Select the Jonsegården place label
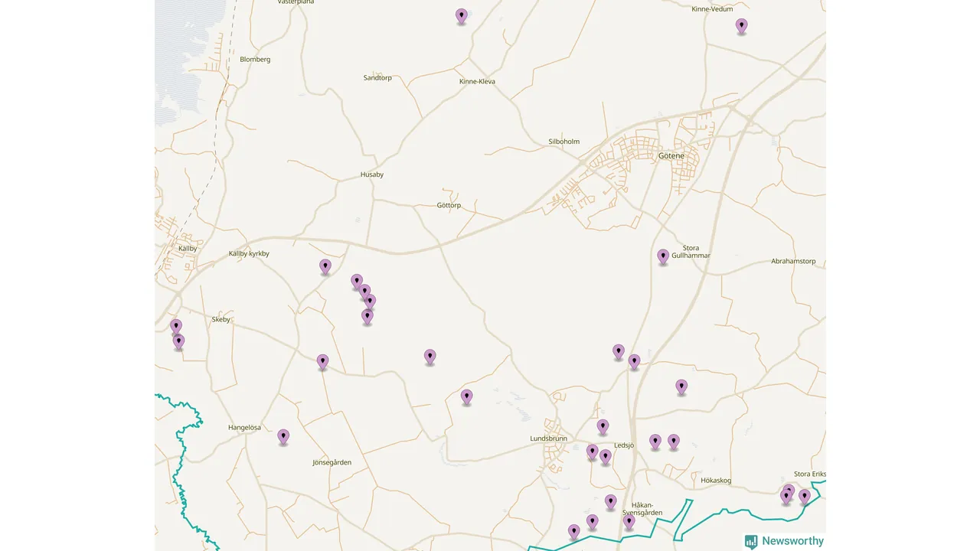 [x=332, y=462]
